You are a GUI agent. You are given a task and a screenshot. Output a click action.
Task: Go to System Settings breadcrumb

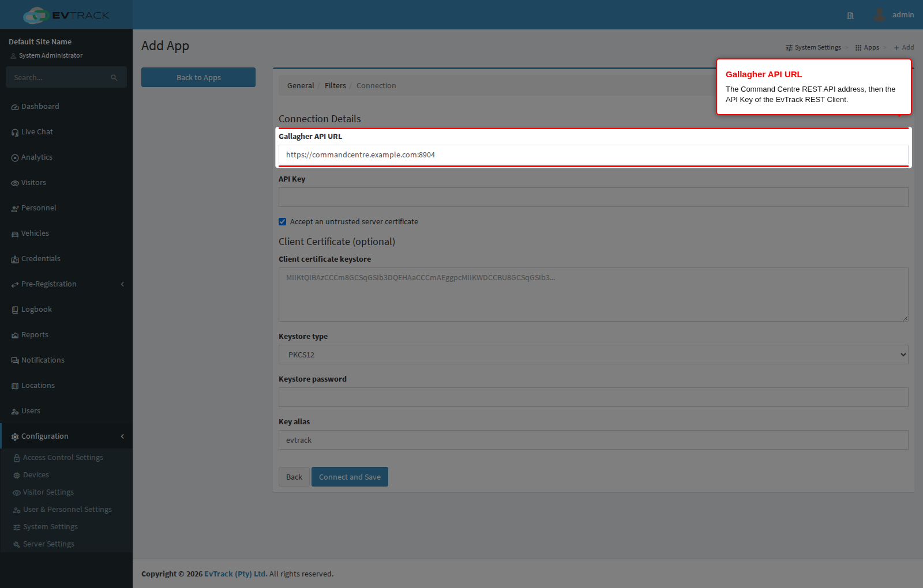coord(813,48)
